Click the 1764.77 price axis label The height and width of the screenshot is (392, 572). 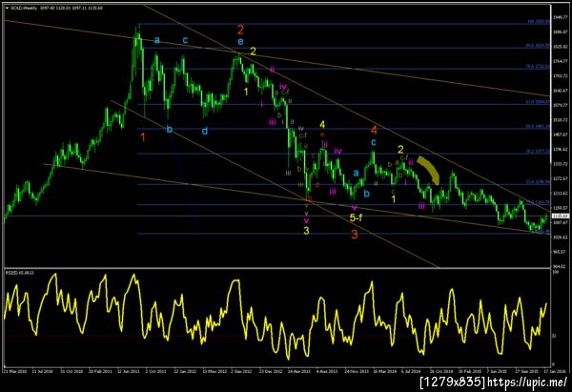560,61
